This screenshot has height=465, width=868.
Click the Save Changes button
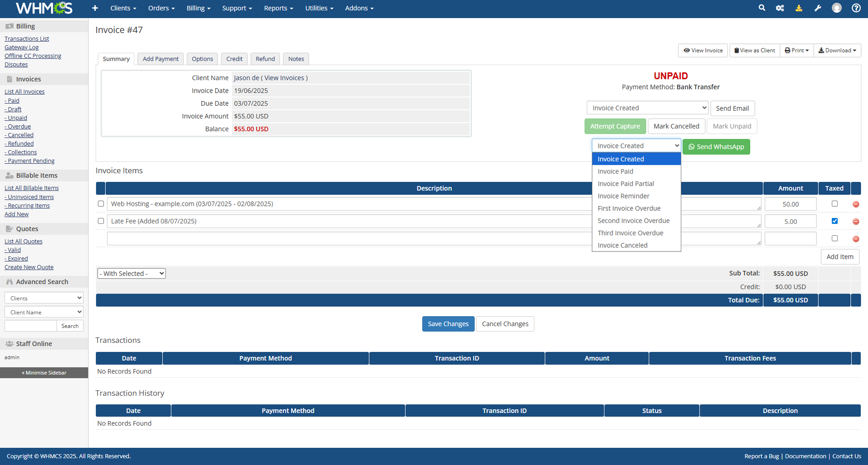(x=448, y=324)
